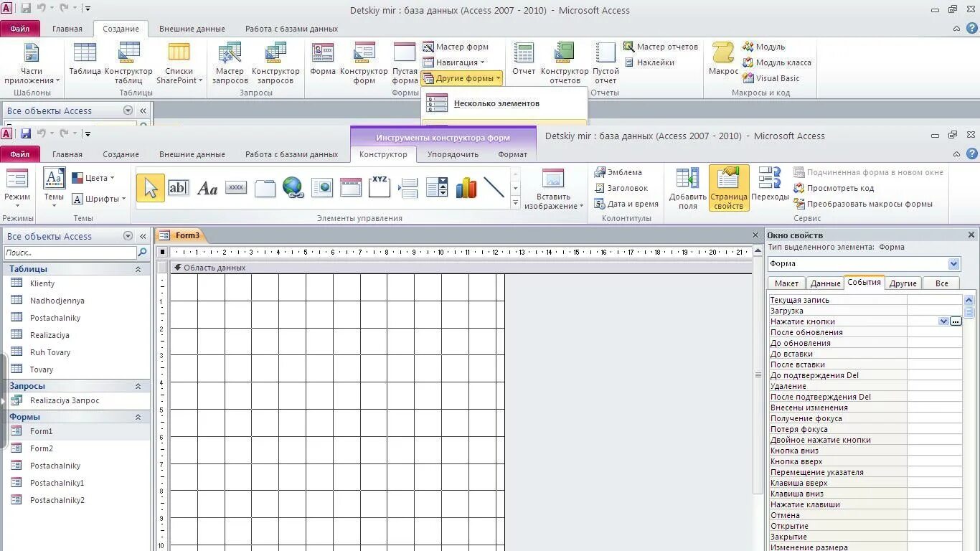The height and width of the screenshot is (551, 980).
Task: Collapse front window navigation pane with «
Action: click(143, 236)
